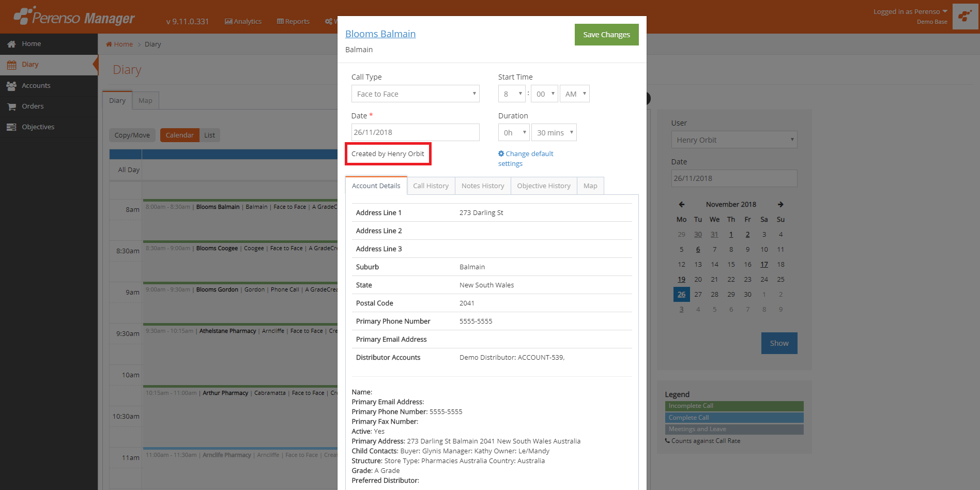This screenshot has width=980, height=490.
Task: Click the Copy/Move button
Action: tap(132, 135)
